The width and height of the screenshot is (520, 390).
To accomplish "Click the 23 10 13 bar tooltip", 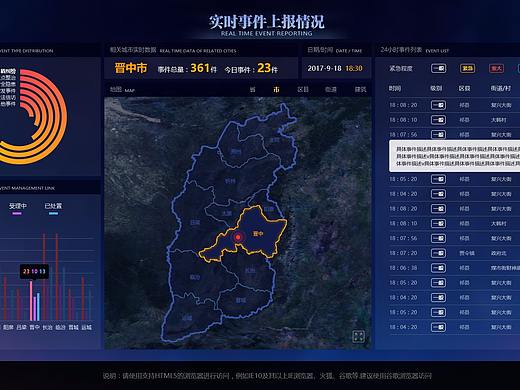I will (x=34, y=271).
